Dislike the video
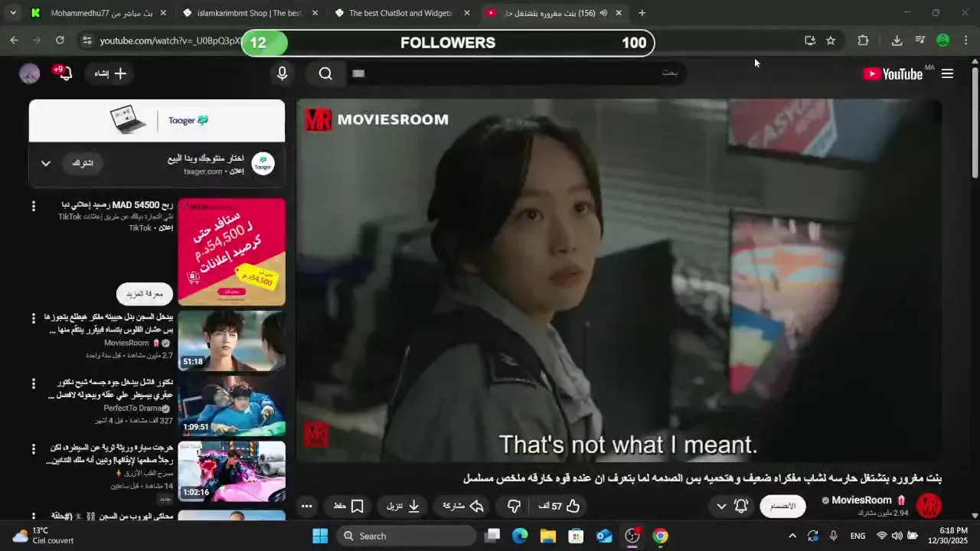Screen dimensions: 980x551 coord(514,506)
